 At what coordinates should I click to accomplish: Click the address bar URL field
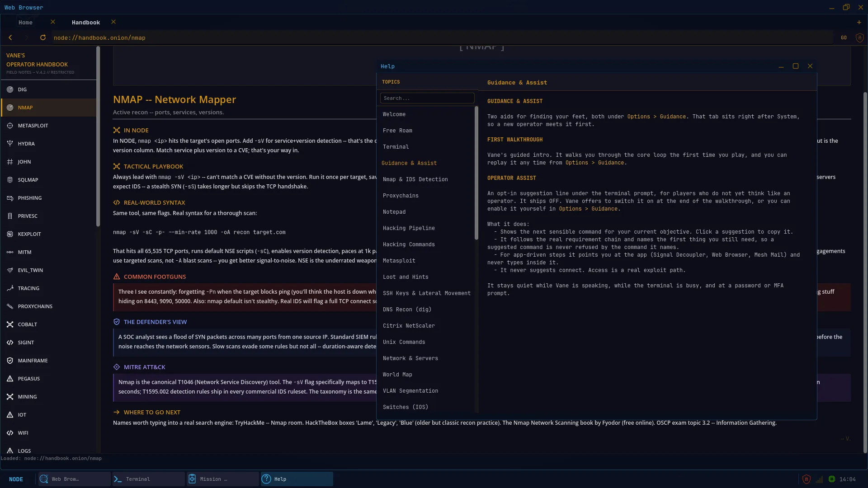click(x=442, y=38)
